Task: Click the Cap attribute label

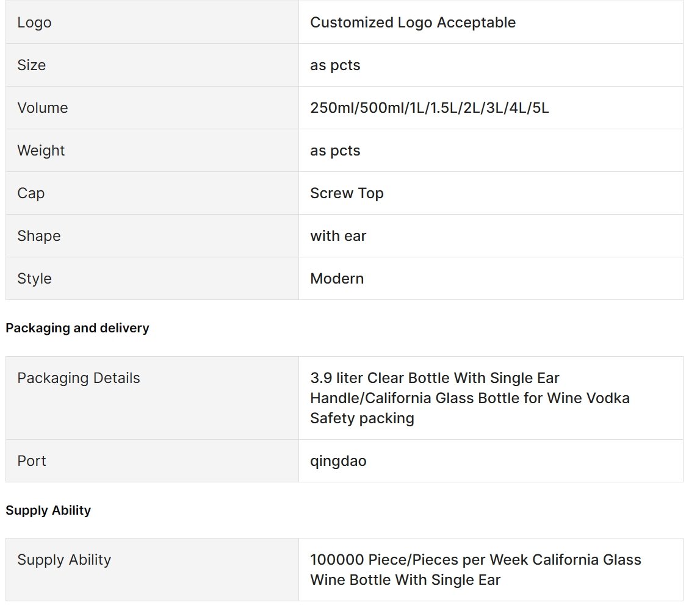Action: coord(31,193)
